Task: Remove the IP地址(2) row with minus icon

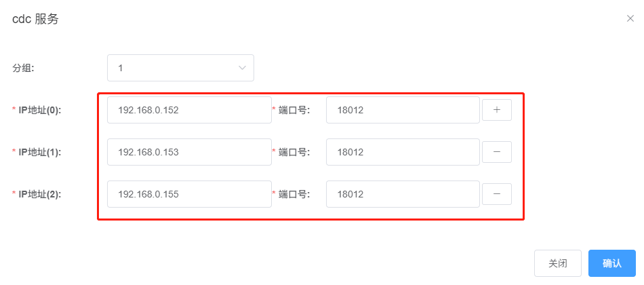Action: pos(496,194)
